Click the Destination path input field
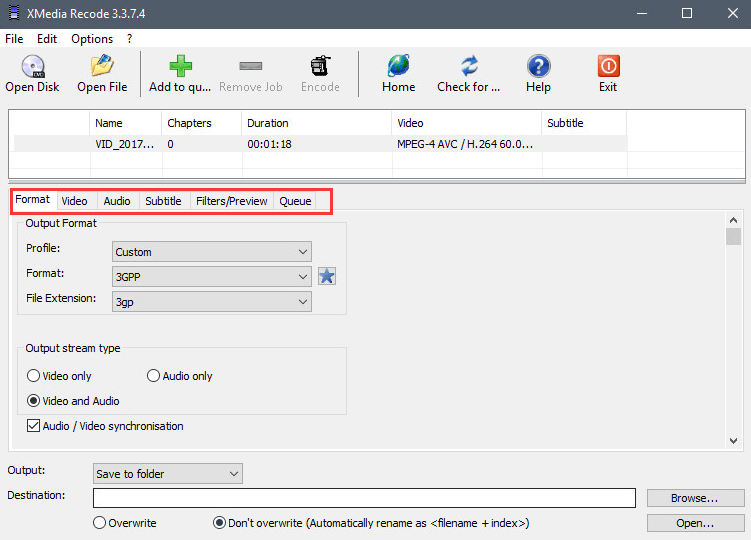The height and width of the screenshot is (540, 751). 364,498
